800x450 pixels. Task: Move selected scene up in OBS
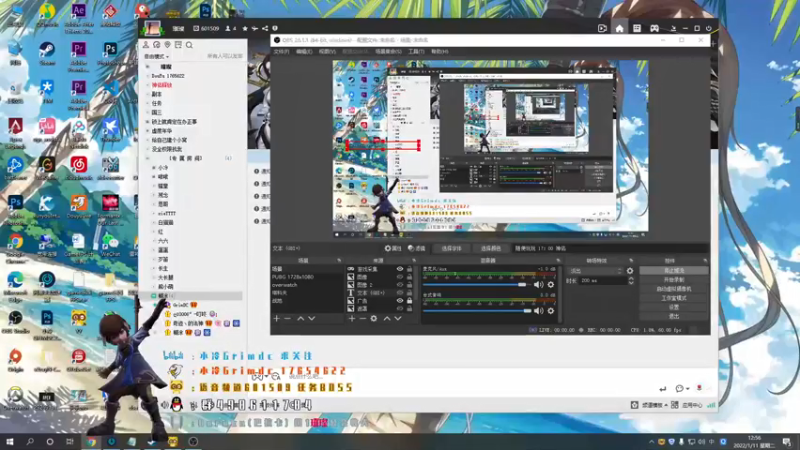(x=301, y=318)
